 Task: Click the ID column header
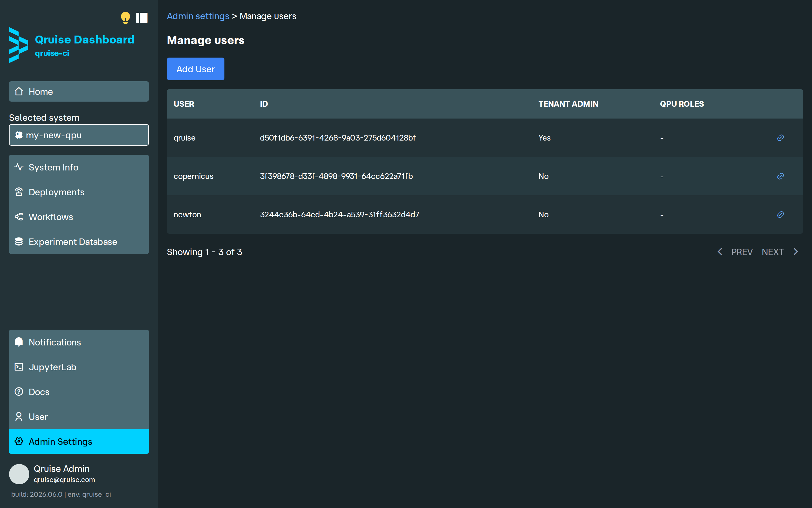(x=264, y=104)
